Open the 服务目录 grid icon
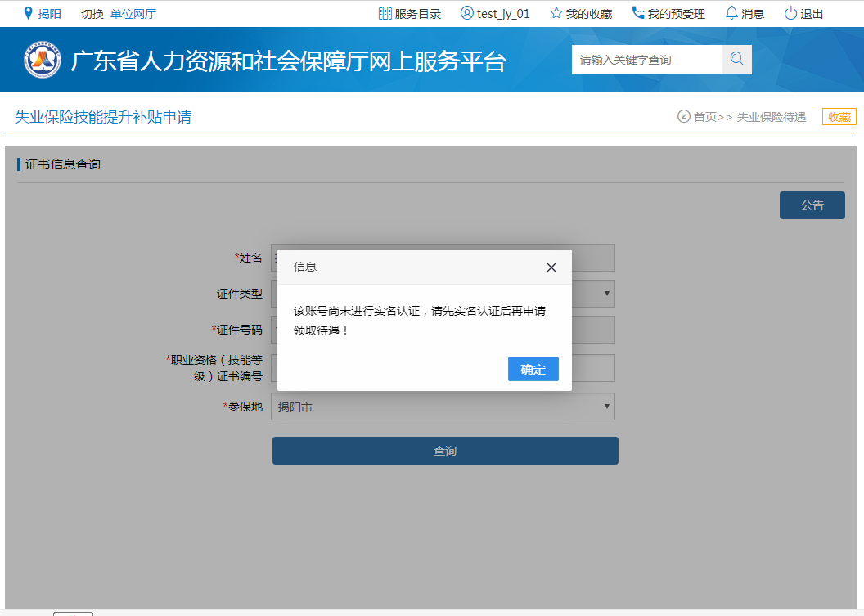The image size is (864, 616). pyautogui.click(x=385, y=13)
